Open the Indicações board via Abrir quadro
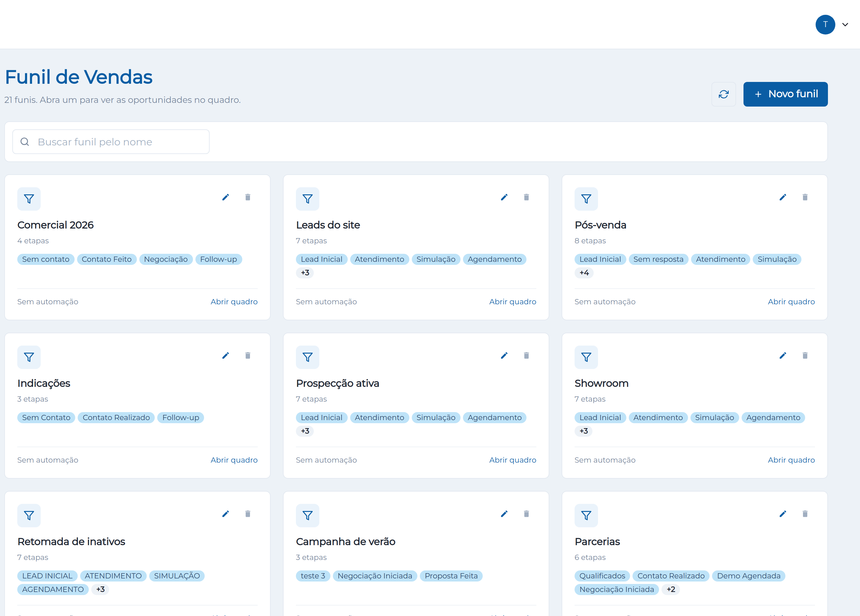Viewport: 860px width, 616px height. (x=234, y=460)
